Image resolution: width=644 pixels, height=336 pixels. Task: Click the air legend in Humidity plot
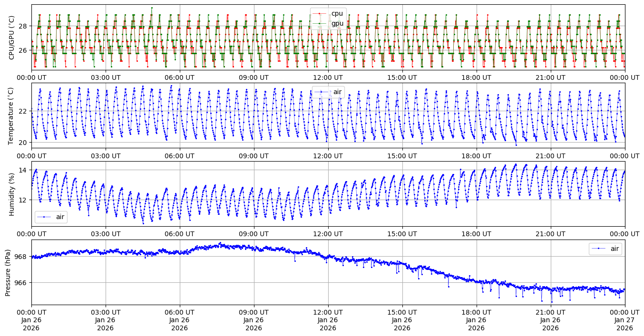click(x=51, y=217)
